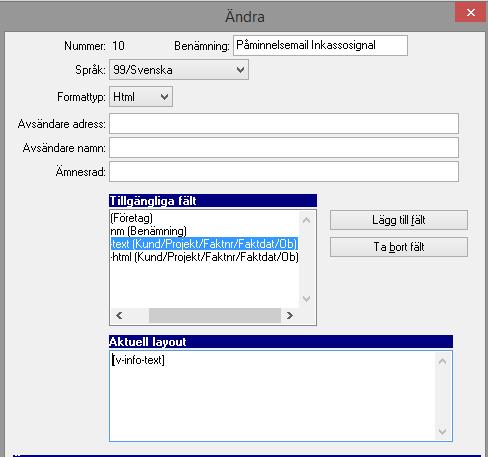Click down arrow in Aktuell layout scrollbar

pyautogui.click(x=443, y=431)
